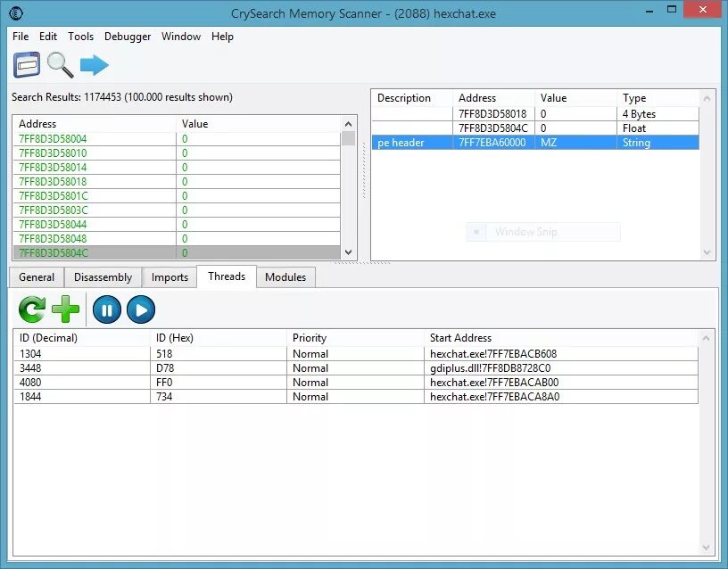Click the ID (Hex) column header
The height and width of the screenshot is (569, 728).
pyautogui.click(x=219, y=338)
